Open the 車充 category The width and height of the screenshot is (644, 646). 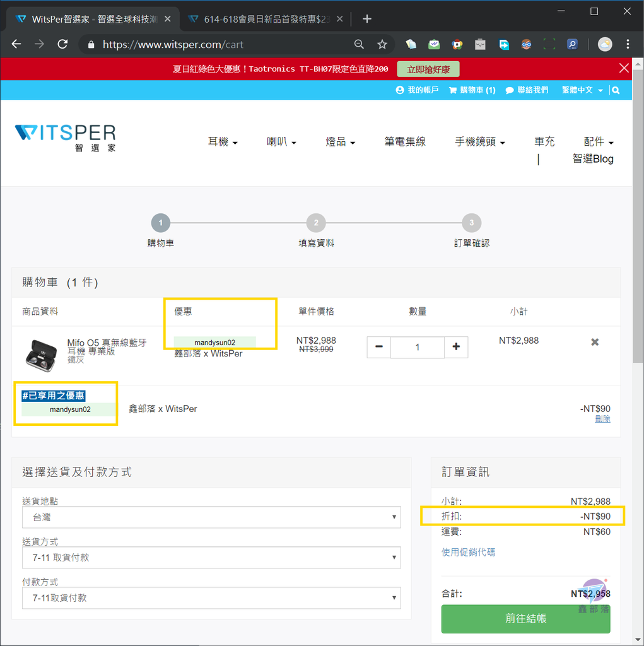point(544,142)
